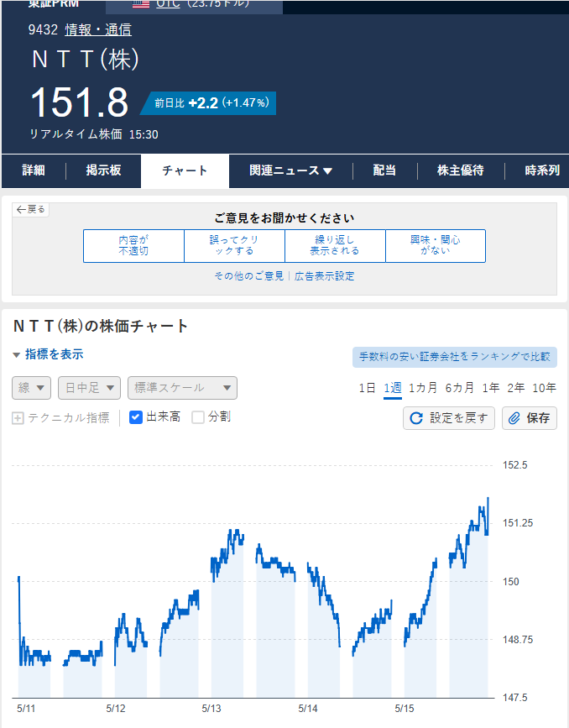This screenshot has width=569, height=728.
Task: Select the 1カ月 range
Action: tap(423, 388)
